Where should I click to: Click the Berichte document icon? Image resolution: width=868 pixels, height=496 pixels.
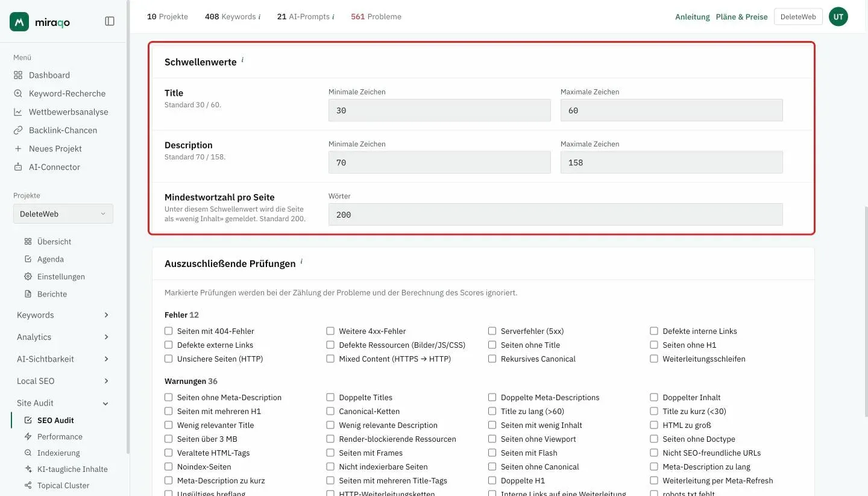pos(28,294)
